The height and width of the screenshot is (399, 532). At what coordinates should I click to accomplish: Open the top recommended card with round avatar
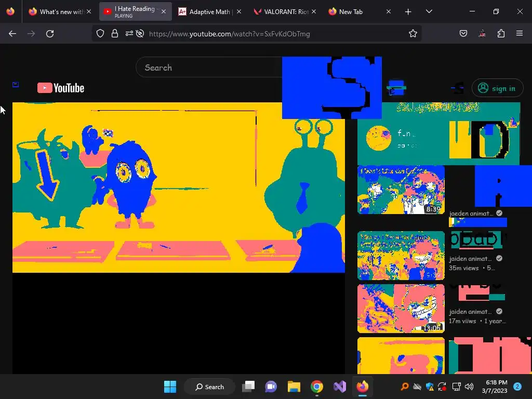[x=438, y=134]
